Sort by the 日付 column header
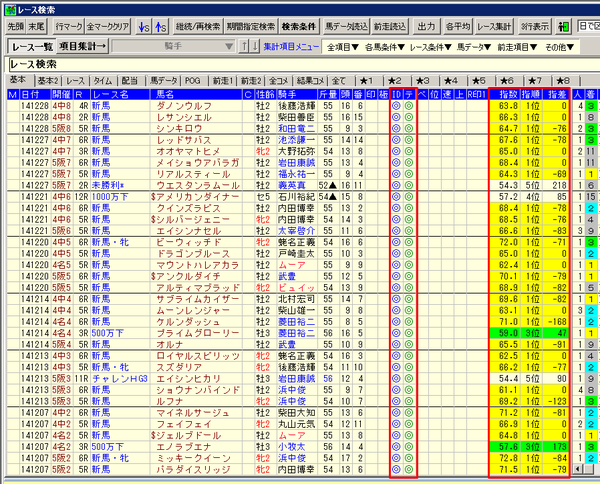This screenshot has height=484, width=600. click(35, 95)
